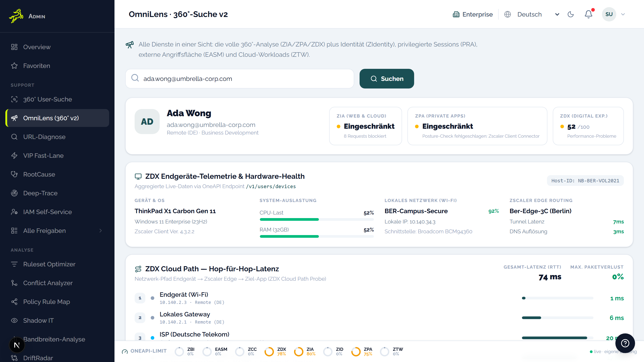
Task: Open the Overview grid icon
Action: pos(14,47)
